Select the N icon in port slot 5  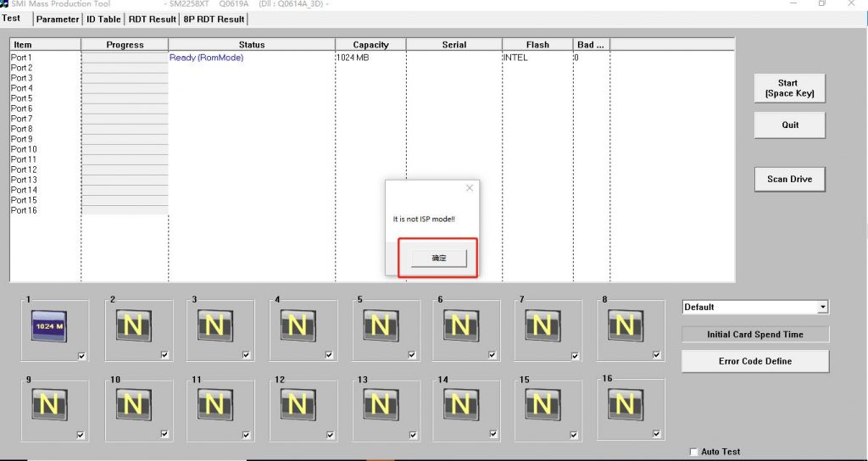(380, 325)
